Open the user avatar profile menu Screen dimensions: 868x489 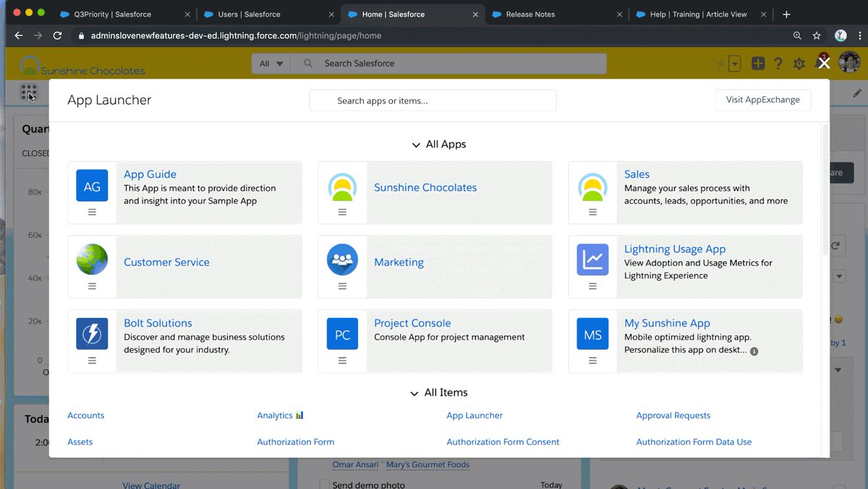(848, 63)
